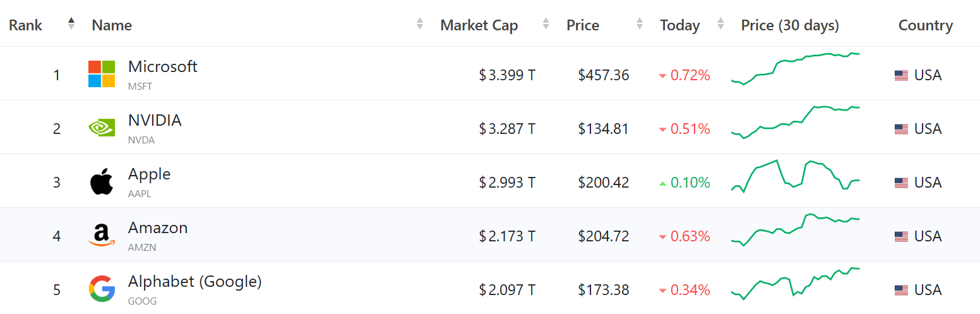Sort by Name using its sort arrows
Image resolution: width=980 pixels, height=314 pixels.
point(420,24)
